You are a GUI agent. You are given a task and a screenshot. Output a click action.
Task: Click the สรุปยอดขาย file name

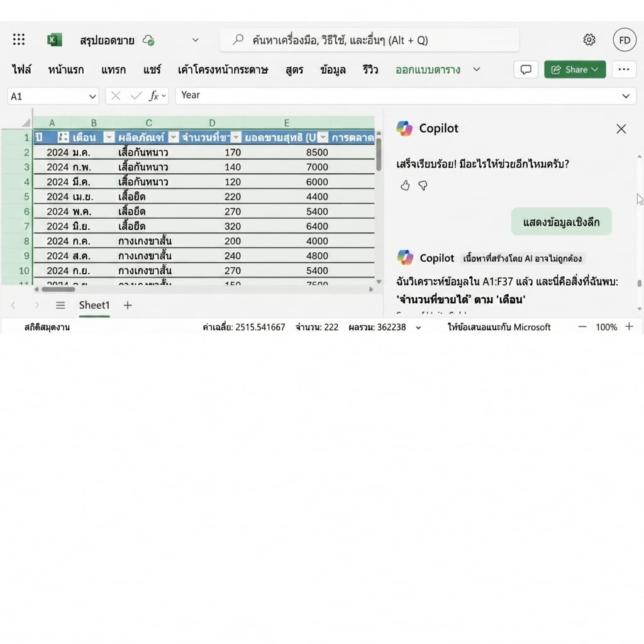107,40
